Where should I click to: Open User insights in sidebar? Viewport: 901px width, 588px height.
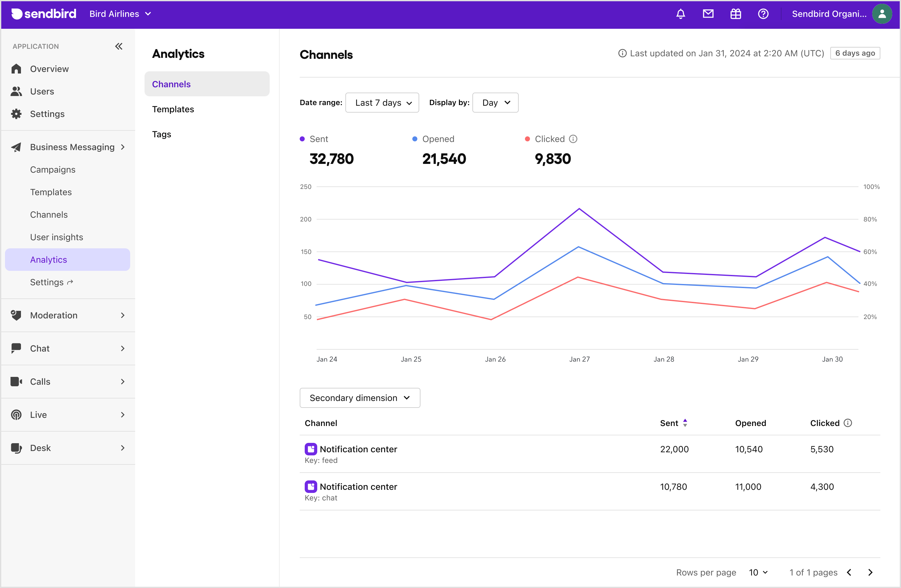[56, 237]
